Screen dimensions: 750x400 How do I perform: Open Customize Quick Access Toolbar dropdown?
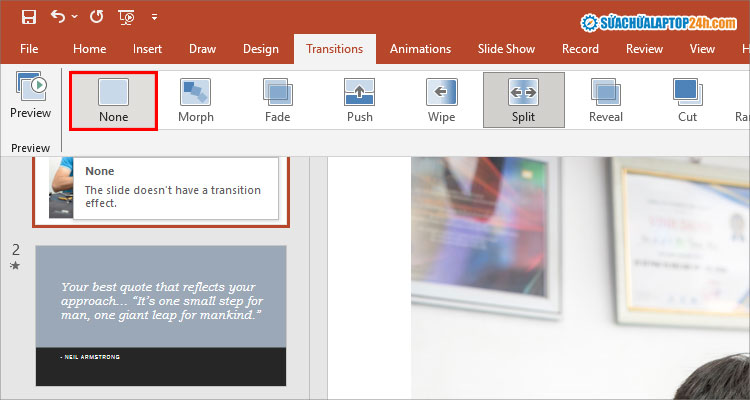pyautogui.click(x=154, y=18)
